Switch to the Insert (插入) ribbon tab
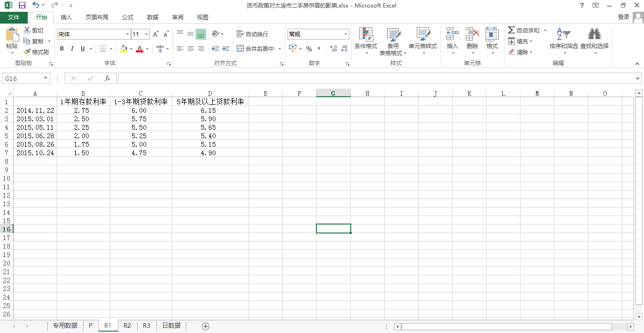644x333 pixels. point(66,17)
